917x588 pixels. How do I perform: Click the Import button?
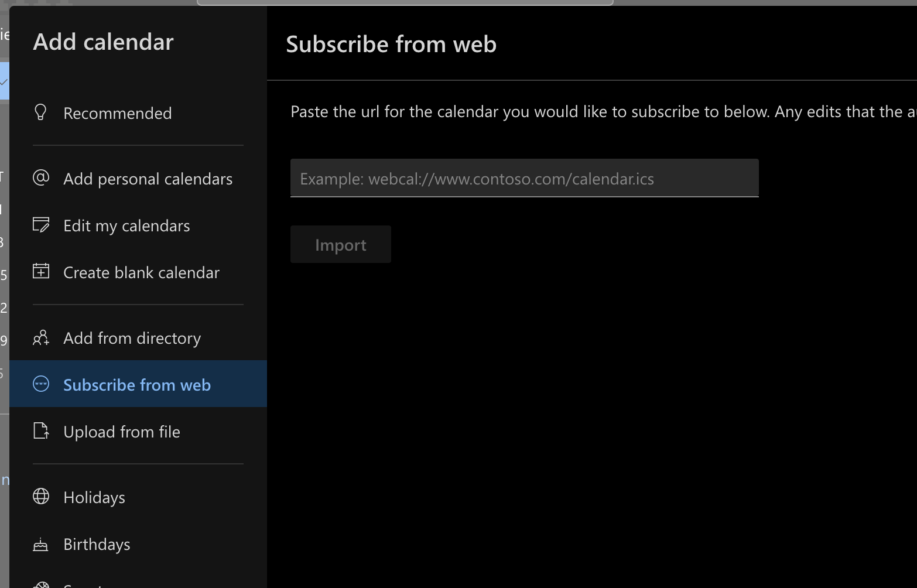tap(340, 244)
